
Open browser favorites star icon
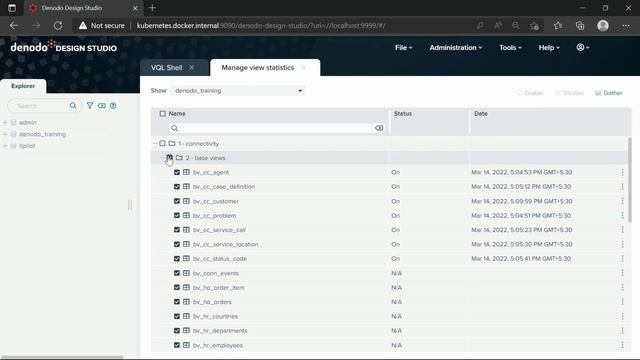click(558, 25)
